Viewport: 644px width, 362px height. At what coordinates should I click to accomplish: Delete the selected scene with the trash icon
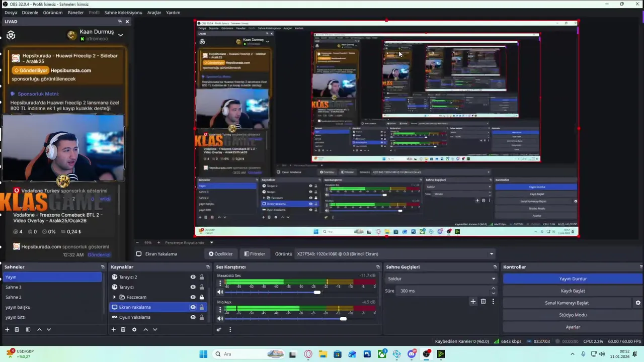(17, 329)
